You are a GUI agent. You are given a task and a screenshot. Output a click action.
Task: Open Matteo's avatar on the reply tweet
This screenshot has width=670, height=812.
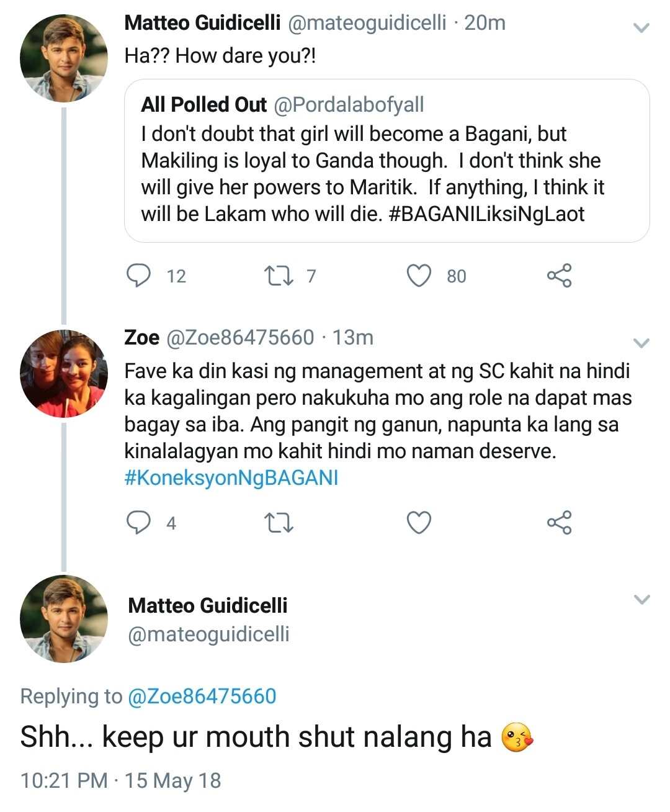64,618
